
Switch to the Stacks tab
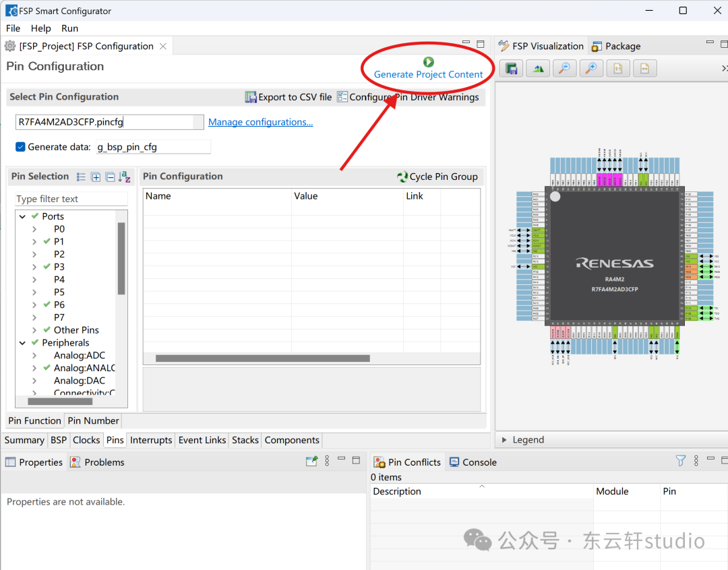click(245, 440)
